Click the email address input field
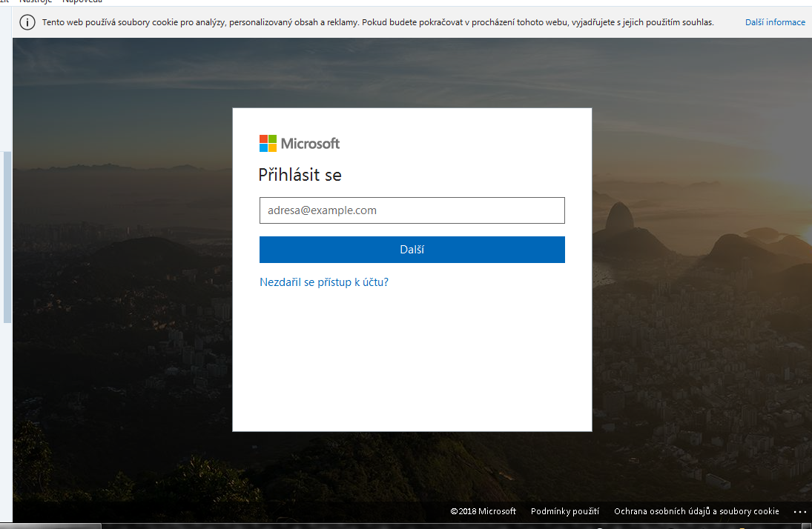Image resolution: width=812 pixels, height=529 pixels. 412,210
